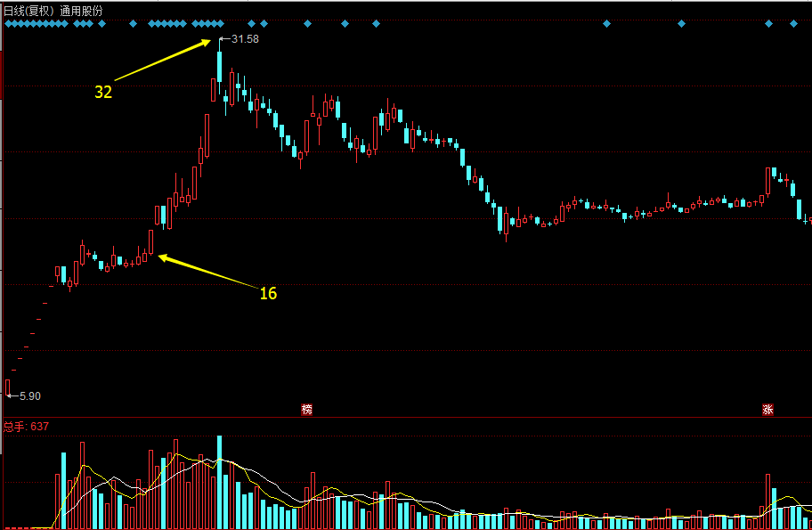This screenshot has width=812, height=530.
Task: Select the peak candlestick touching 31.58
Action: coord(220,66)
